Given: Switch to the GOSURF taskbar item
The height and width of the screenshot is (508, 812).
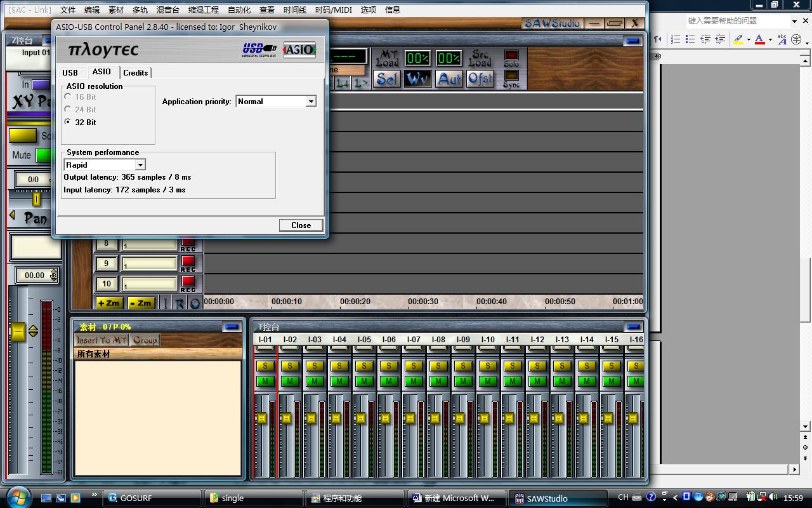Looking at the screenshot, I should 152,498.
